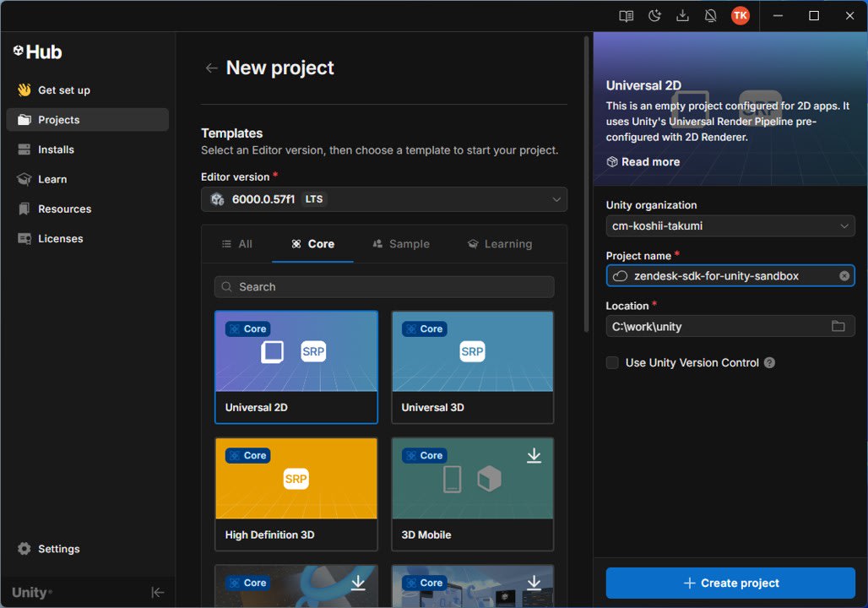Viewport: 868px width, 608px height.
Task: Click the muted notifications bell icon
Action: (711, 15)
